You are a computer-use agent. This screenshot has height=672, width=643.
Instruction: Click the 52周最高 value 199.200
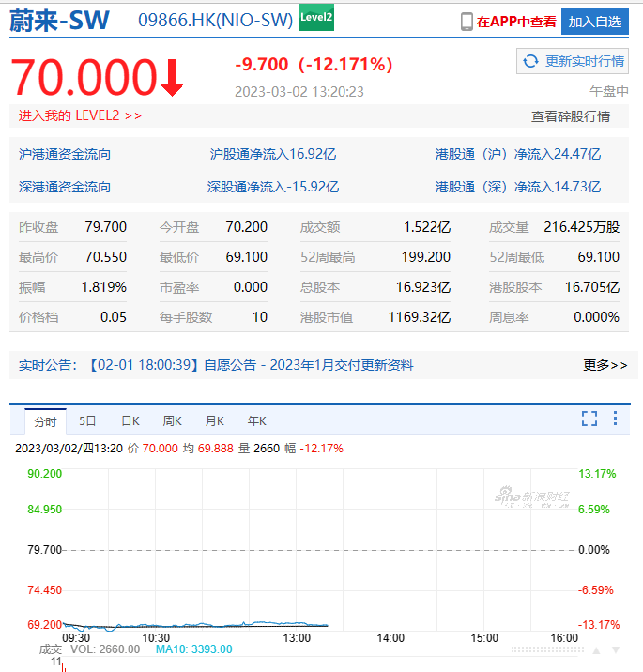(425, 257)
